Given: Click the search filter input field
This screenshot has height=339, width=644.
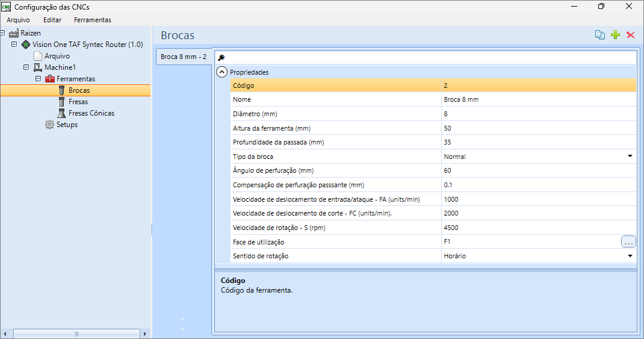Looking at the screenshot, I should tap(426, 58).
